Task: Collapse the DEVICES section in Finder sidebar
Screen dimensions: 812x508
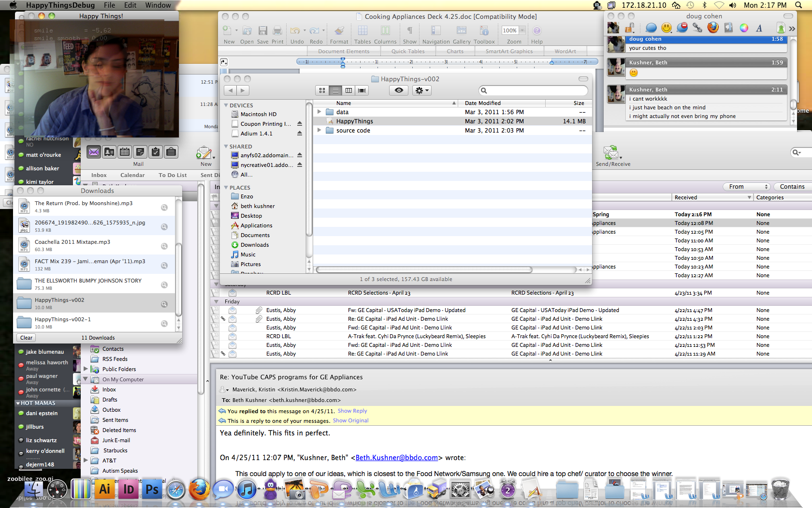Action: (226, 105)
